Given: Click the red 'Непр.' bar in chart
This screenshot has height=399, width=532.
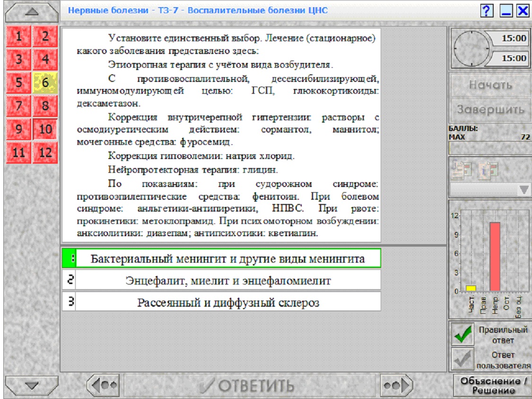Looking at the screenshot, I should [495, 257].
